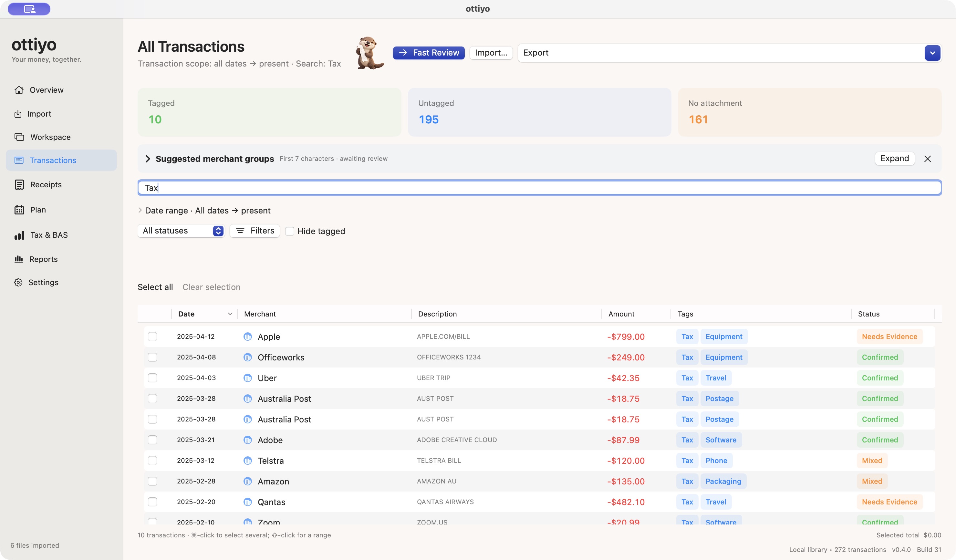Click the Phone tag on Telstra row

tap(716, 461)
